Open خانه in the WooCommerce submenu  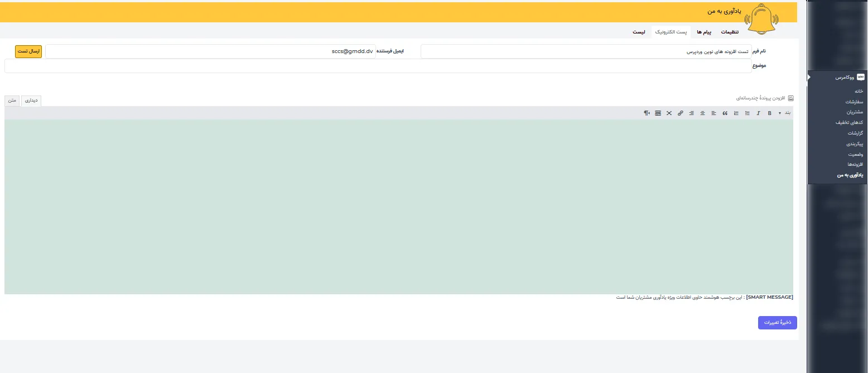click(x=859, y=91)
